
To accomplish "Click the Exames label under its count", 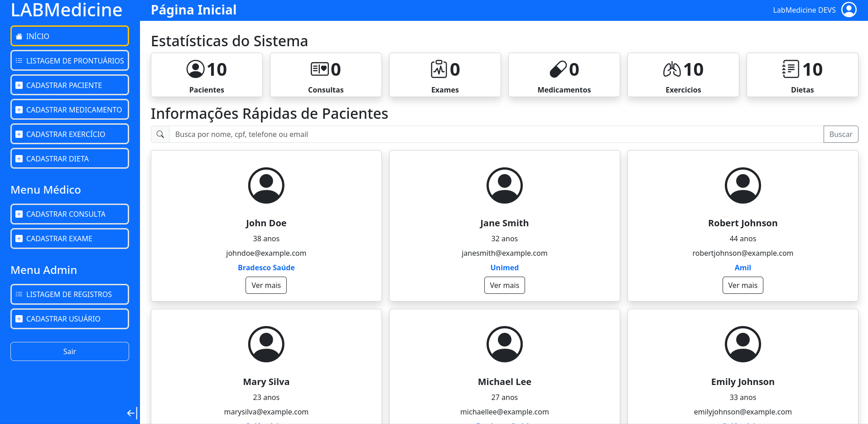I will 445,90.
